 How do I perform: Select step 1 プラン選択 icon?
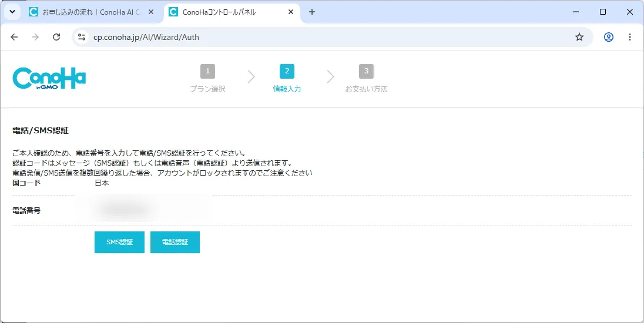click(208, 71)
